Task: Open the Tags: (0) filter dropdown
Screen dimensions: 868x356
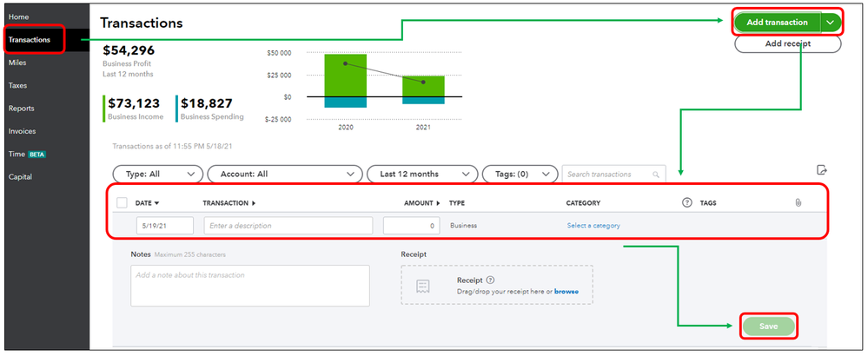Action: click(520, 174)
